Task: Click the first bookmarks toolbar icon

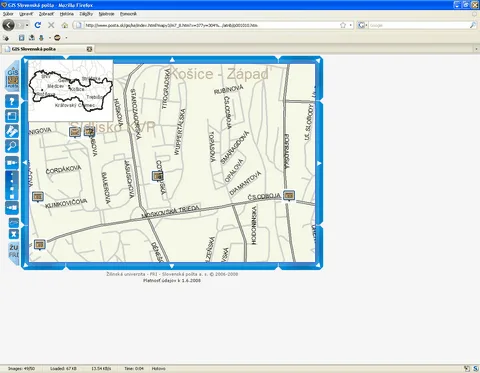Action: (6, 38)
